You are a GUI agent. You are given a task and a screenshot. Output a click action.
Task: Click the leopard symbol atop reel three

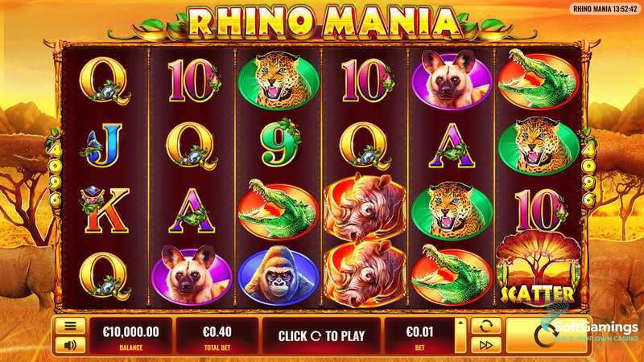click(279, 80)
